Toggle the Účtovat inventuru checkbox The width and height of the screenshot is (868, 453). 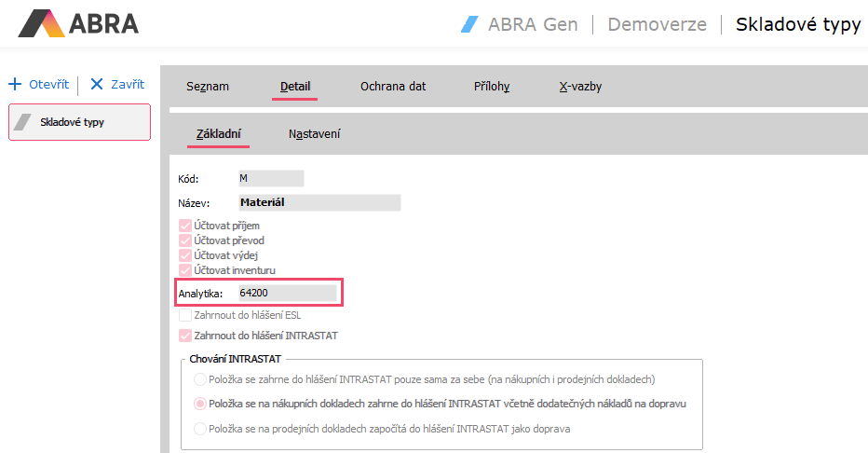coord(184,270)
